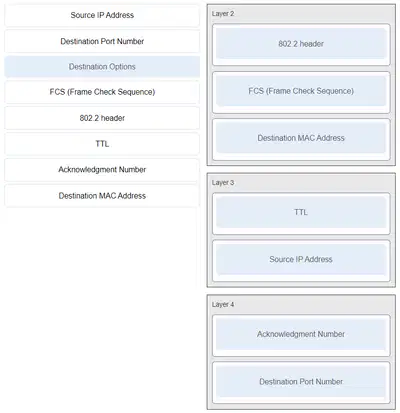Image resolution: width=400 pixels, height=413 pixels.
Task: Select the highlighted Destination Options item
Action: (x=102, y=67)
